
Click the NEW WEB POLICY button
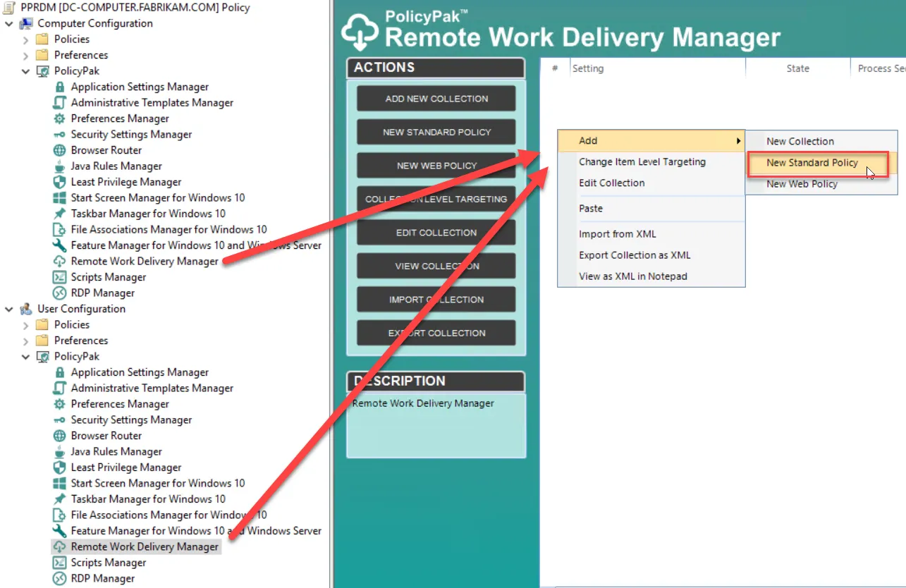[x=436, y=166]
